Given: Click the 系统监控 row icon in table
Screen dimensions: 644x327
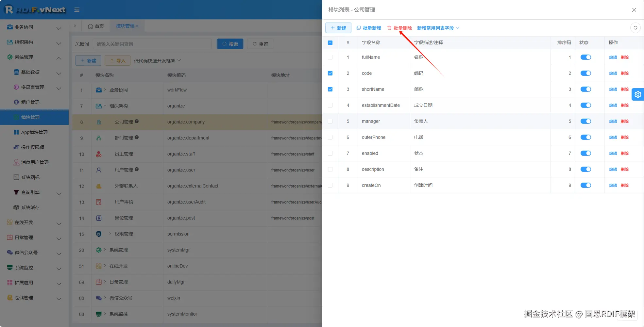Looking at the screenshot, I should 99,314.
